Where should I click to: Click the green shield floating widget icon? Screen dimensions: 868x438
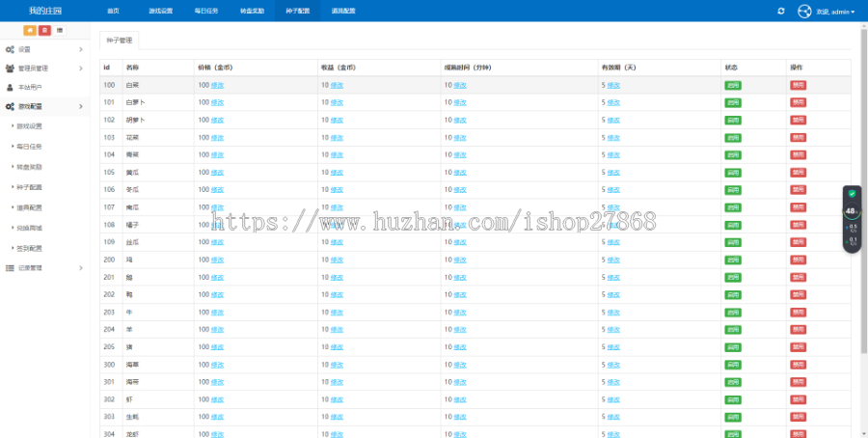point(852,194)
